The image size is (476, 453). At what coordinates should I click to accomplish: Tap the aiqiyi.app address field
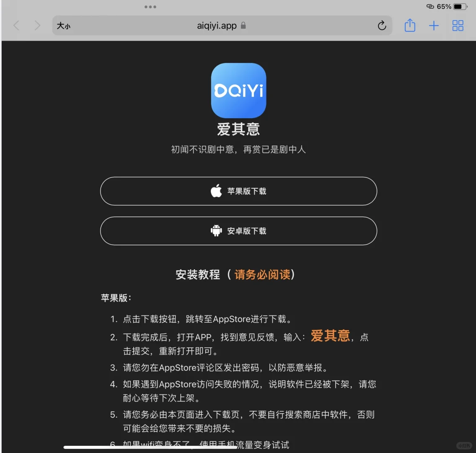pyautogui.click(x=222, y=26)
